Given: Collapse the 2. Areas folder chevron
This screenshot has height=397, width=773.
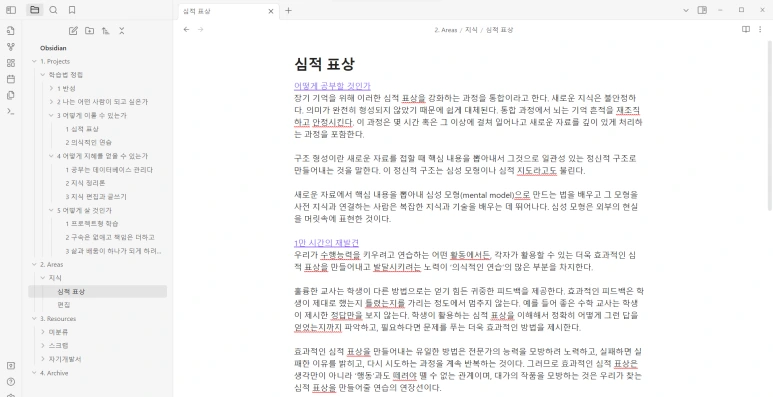Looking at the screenshot, I should pyautogui.click(x=35, y=264).
